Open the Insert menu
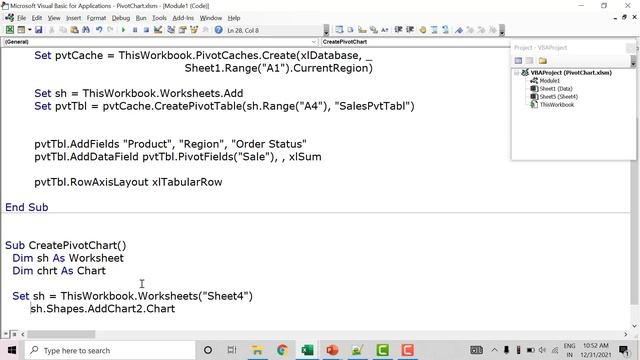This screenshot has width=640, height=360. tap(73, 18)
